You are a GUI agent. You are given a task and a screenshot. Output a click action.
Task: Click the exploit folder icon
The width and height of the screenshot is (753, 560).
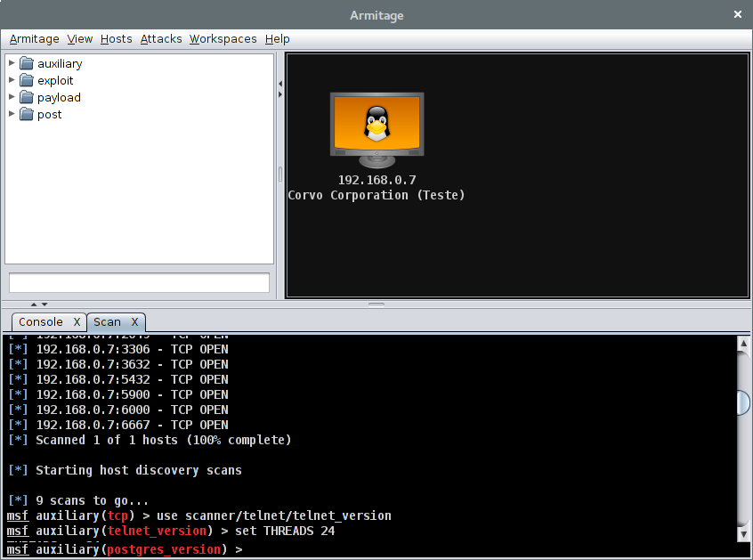tap(27, 80)
